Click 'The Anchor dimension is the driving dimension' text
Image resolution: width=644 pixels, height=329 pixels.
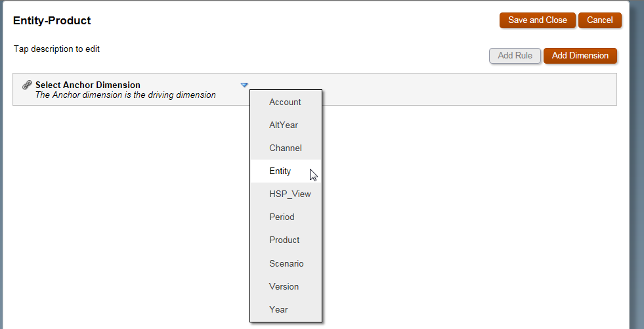pyautogui.click(x=125, y=95)
